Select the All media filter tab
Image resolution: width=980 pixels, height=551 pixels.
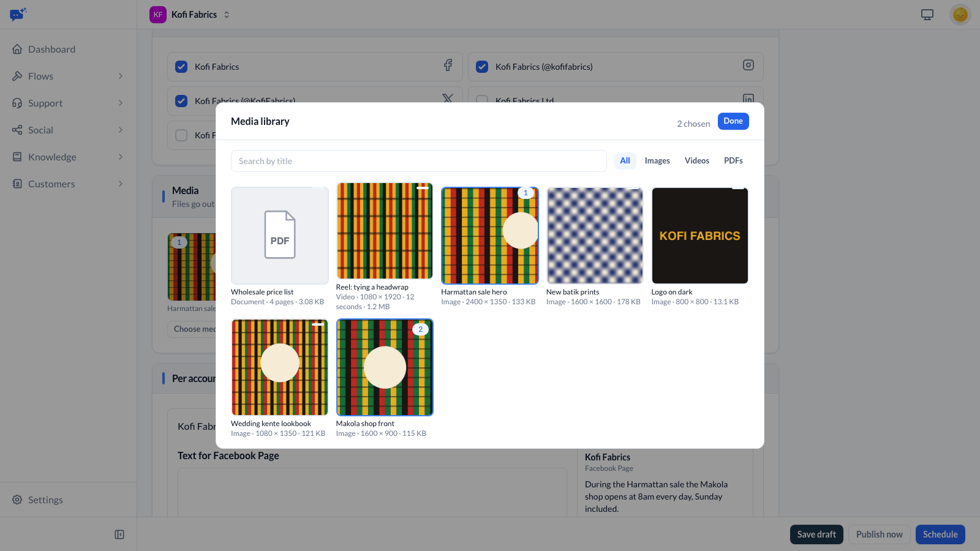625,160
